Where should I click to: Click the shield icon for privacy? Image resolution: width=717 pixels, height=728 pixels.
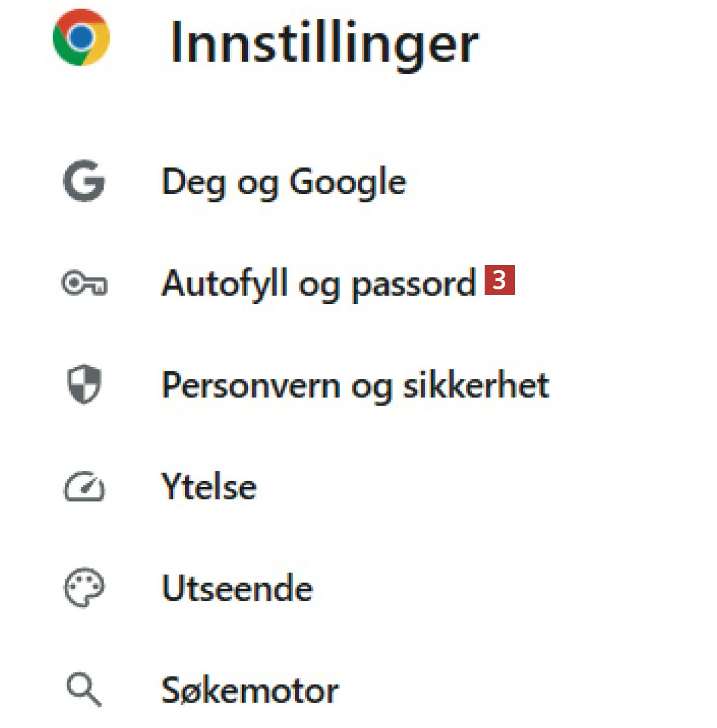[84, 384]
